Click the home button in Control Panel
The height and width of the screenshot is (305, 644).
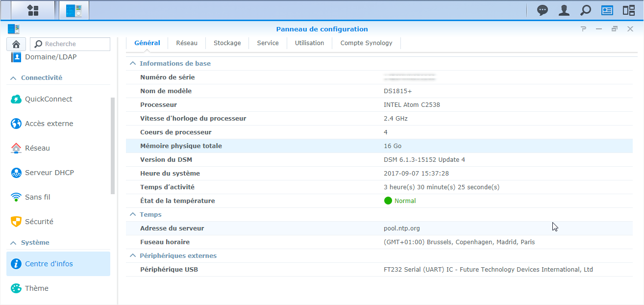[x=16, y=44]
